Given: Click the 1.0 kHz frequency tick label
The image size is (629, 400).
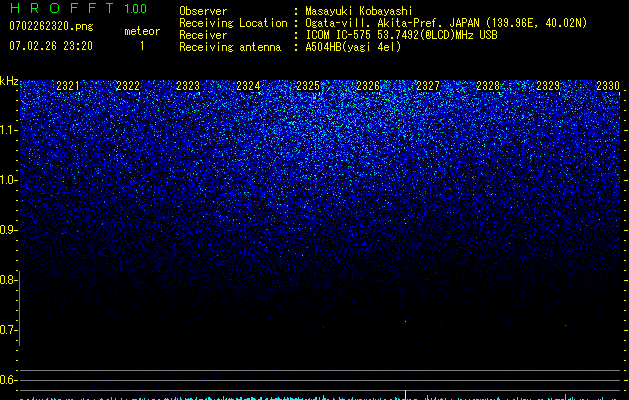Looking at the screenshot, I should point(8,180).
